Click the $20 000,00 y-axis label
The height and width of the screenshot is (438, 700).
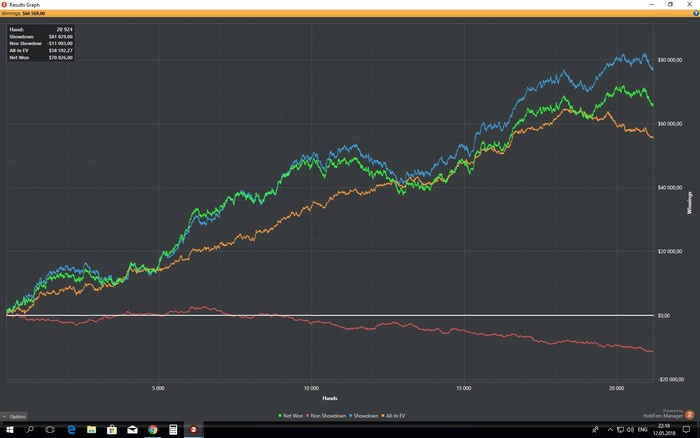pyautogui.click(x=670, y=251)
